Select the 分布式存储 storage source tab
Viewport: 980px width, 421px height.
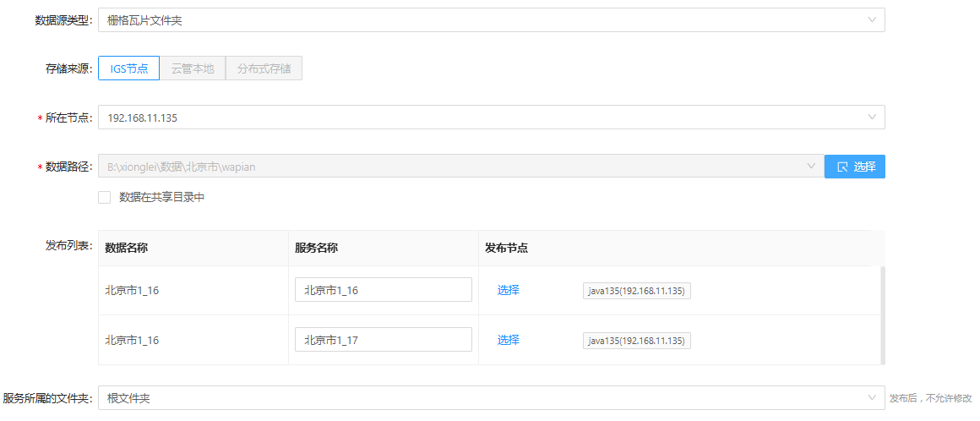point(264,68)
